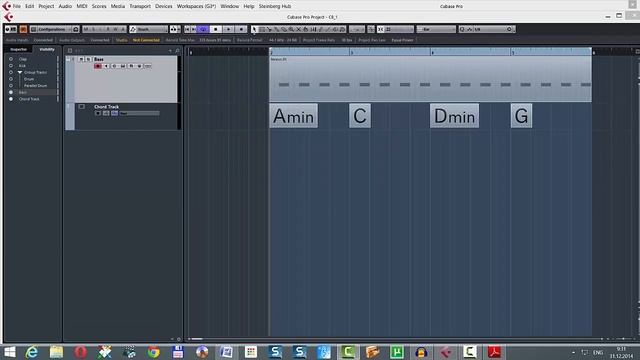This screenshot has height=360, width=640.
Task: Click the Stop transport button
Action: point(216,29)
